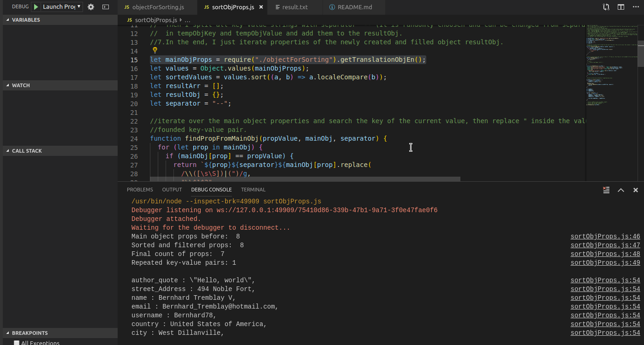This screenshot has width=644, height=345.
Task: Close the bottom panel
Action: 636,190
